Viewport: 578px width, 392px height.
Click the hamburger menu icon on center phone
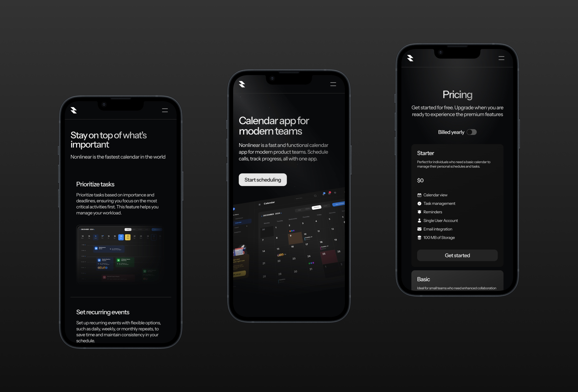333,84
